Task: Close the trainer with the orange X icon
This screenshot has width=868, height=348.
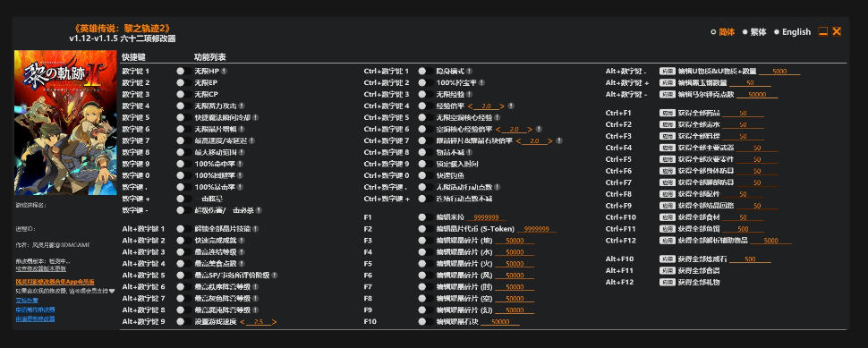Action: (x=837, y=31)
